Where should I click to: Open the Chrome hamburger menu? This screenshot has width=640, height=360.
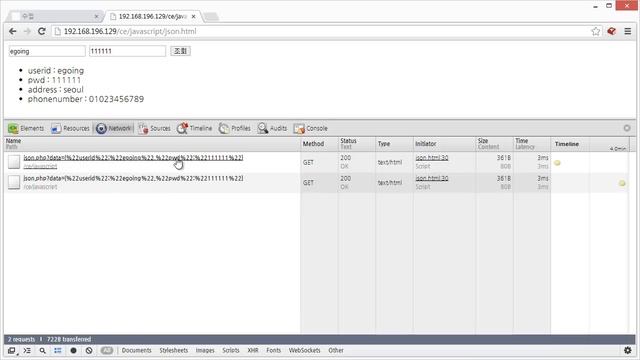click(x=628, y=31)
